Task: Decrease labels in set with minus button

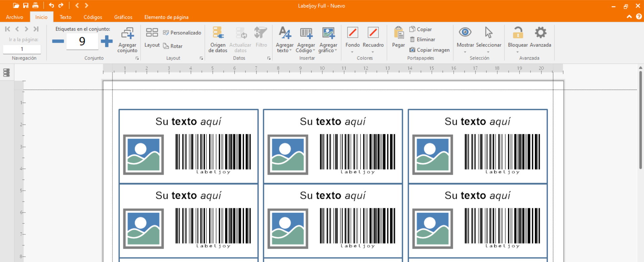Action: (58, 41)
